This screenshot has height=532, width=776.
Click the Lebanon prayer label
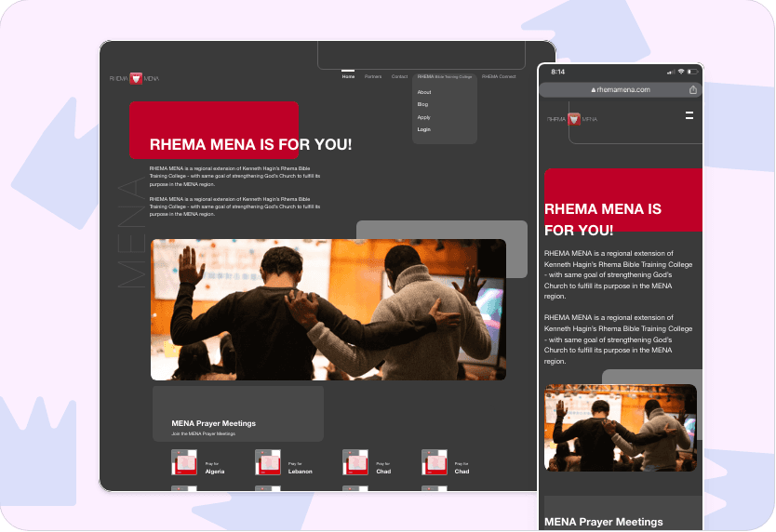[x=300, y=472]
